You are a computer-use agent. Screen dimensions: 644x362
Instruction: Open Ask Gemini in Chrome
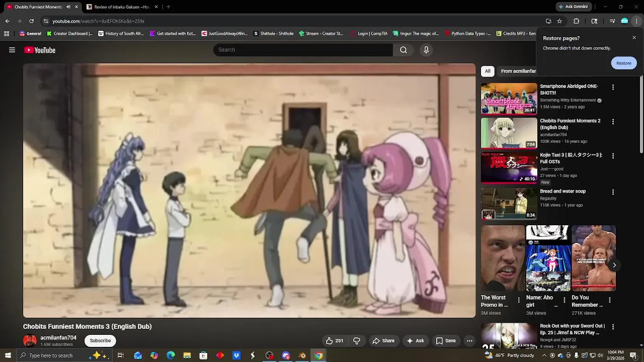coord(573,7)
